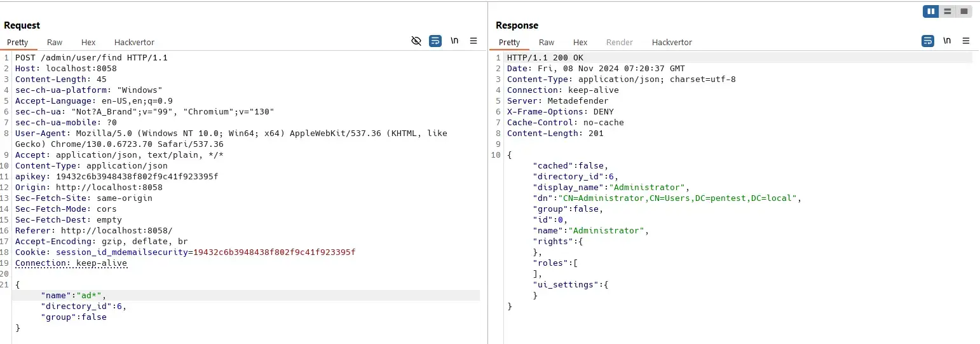Switch Response view to Raw tab
Screen dimensions: 980x344
[x=547, y=42]
